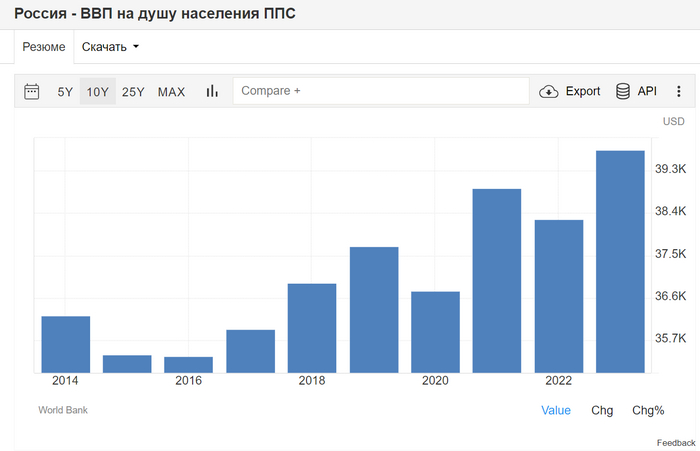Switch chart to Chg% view
The width and height of the screenshot is (700, 451).
click(648, 410)
